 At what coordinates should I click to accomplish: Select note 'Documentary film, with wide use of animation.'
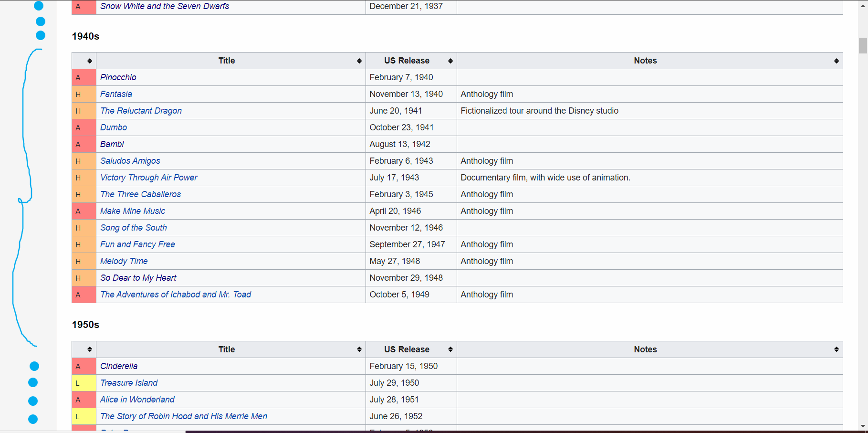tap(545, 178)
